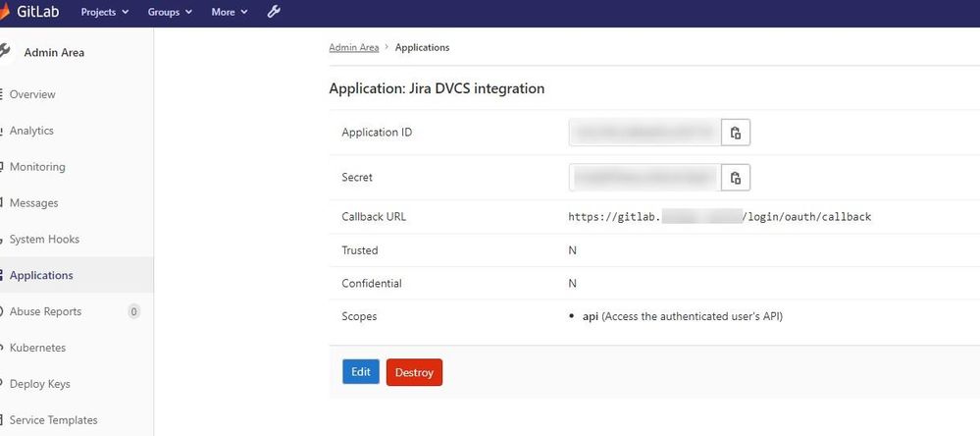Expand the Projects dropdown menu
Image resolution: width=980 pixels, height=436 pixels.
(104, 12)
